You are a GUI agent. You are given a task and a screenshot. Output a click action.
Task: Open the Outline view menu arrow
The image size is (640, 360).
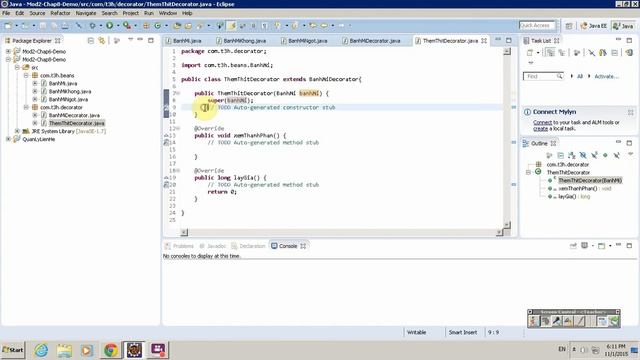tap(631, 154)
